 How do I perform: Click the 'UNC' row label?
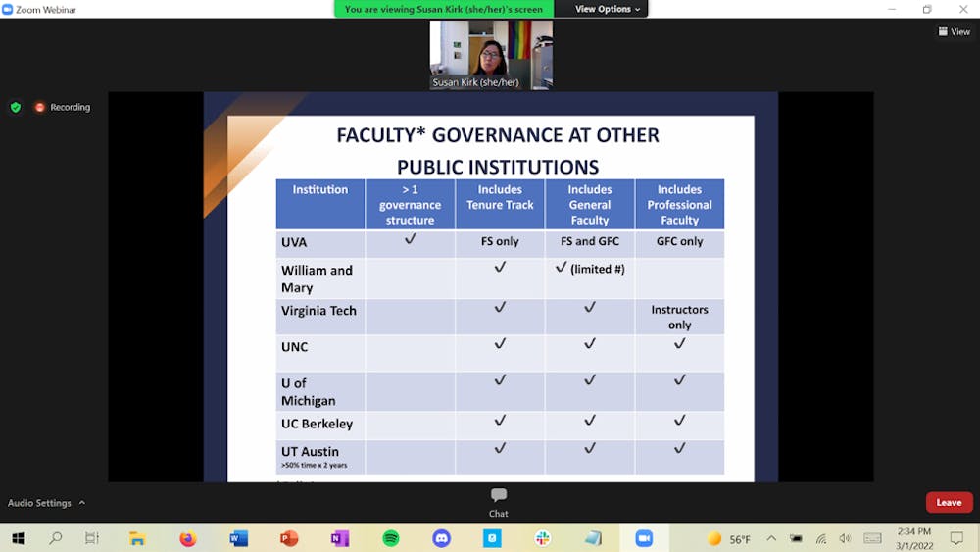pos(294,347)
